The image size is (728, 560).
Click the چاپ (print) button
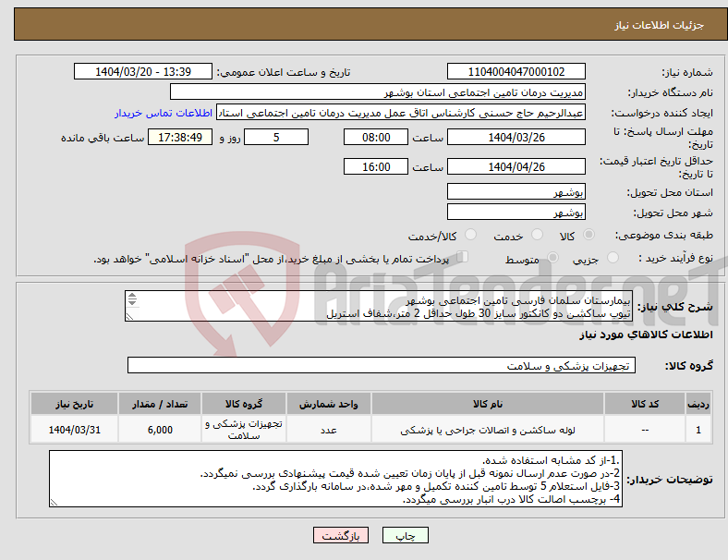tap(405, 535)
